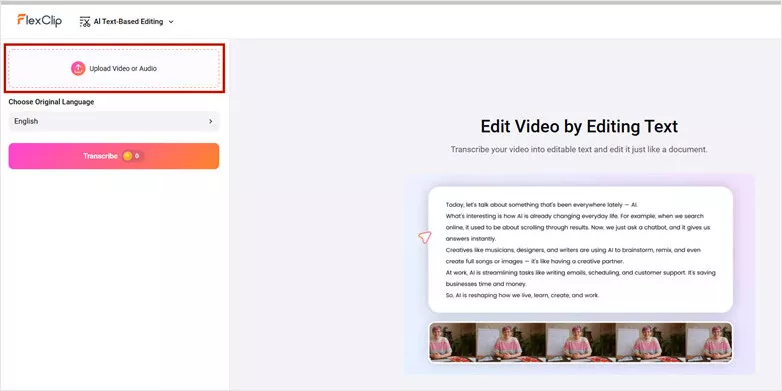Click the Edit Video by Editing Text heading
Image resolution: width=782 pixels, height=391 pixels.
(579, 126)
